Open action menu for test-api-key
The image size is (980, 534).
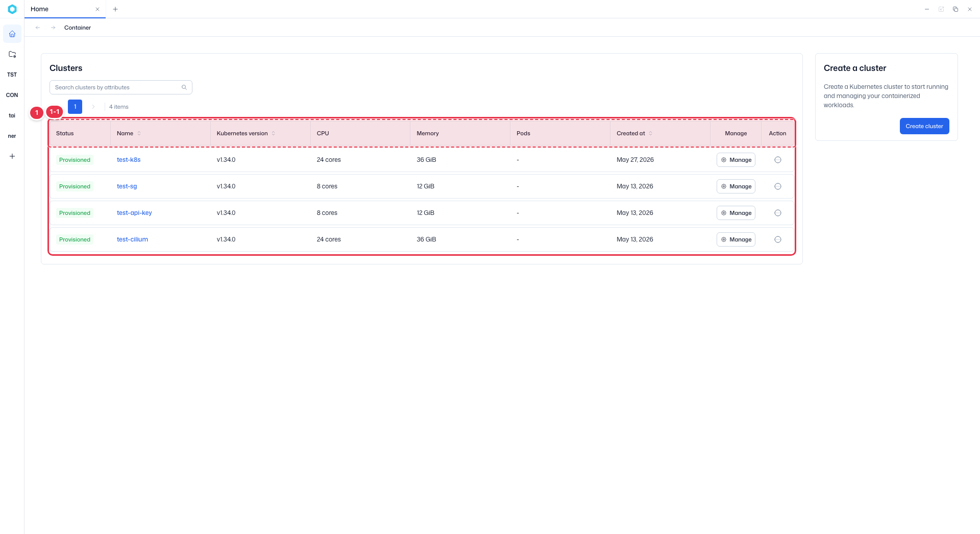(778, 213)
